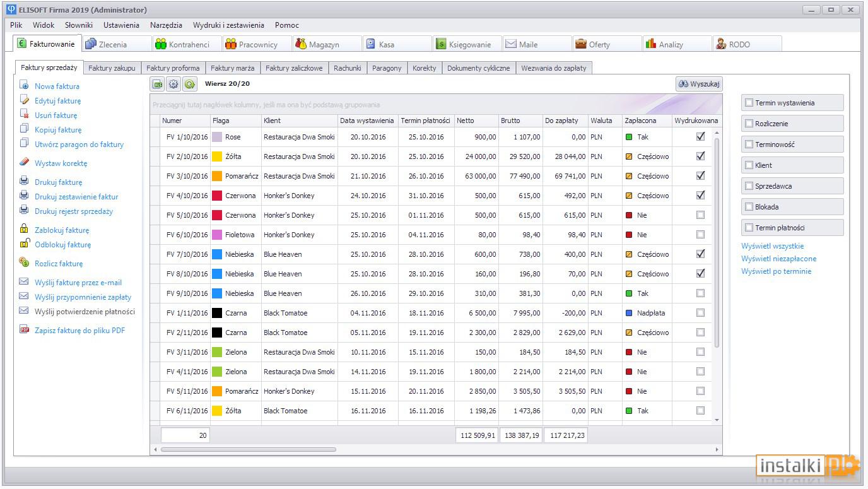Click the Utwórz paragon do faktury link

click(x=79, y=144)
